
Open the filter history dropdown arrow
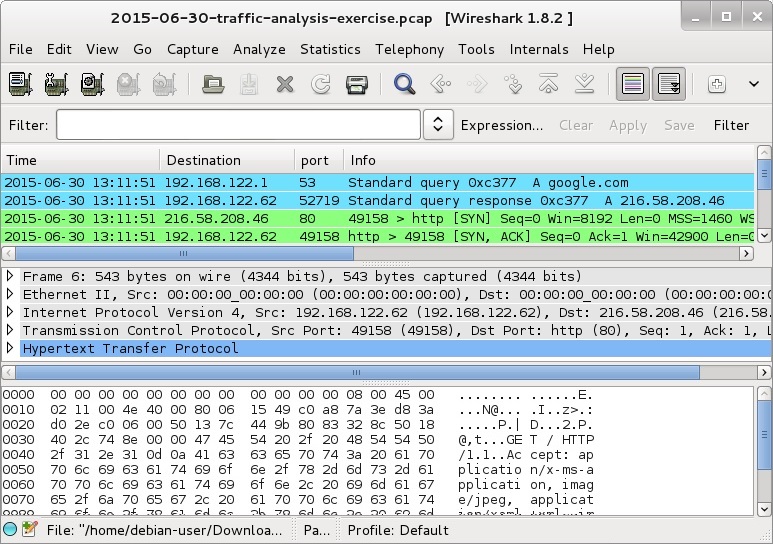pyautogui.click(x=438, y=124)
